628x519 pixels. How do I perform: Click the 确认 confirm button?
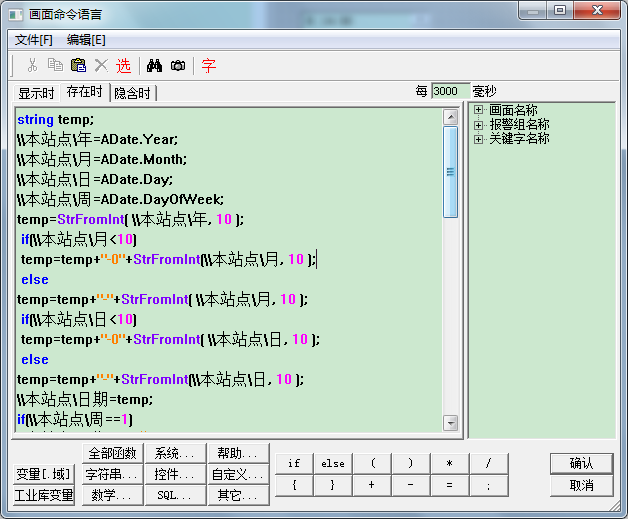tap(581, 463)
